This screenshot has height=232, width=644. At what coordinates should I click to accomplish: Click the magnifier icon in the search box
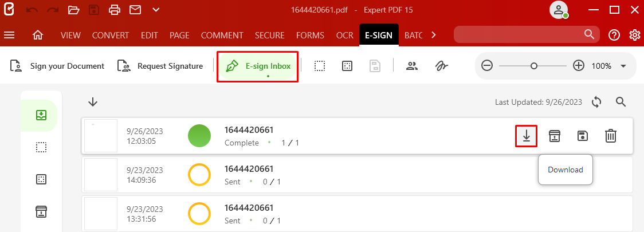click(x=589, y=34)
